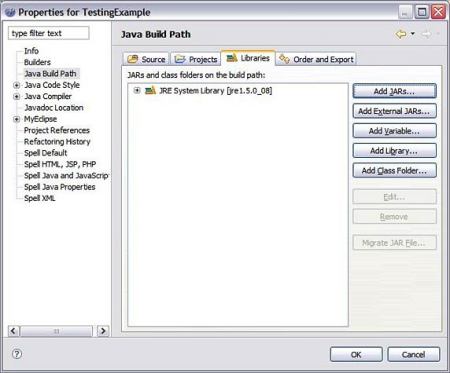Image resolution: width=450 pixels, height=373 pixels.
Task: Click the Add Library button
Action: [394, 151]
